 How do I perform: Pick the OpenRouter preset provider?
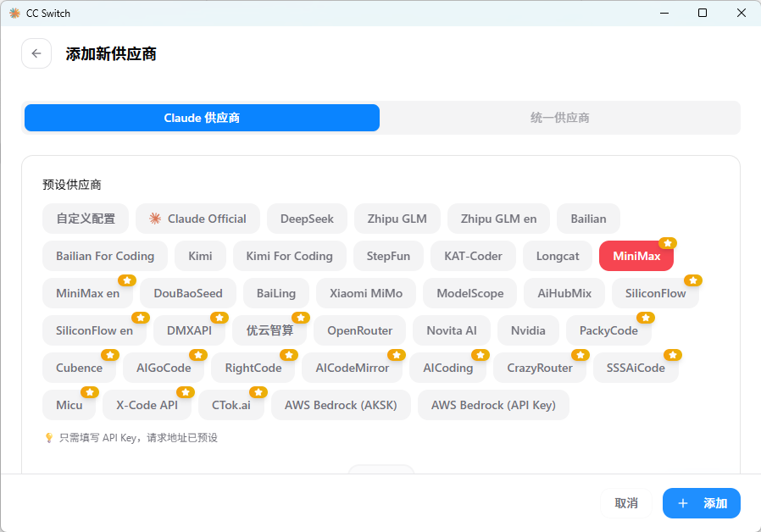359,330
